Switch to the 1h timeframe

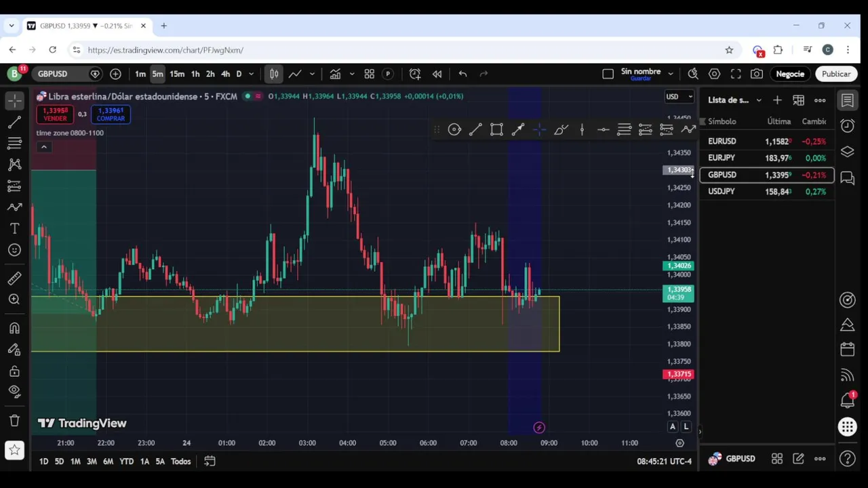pos(195,74)
